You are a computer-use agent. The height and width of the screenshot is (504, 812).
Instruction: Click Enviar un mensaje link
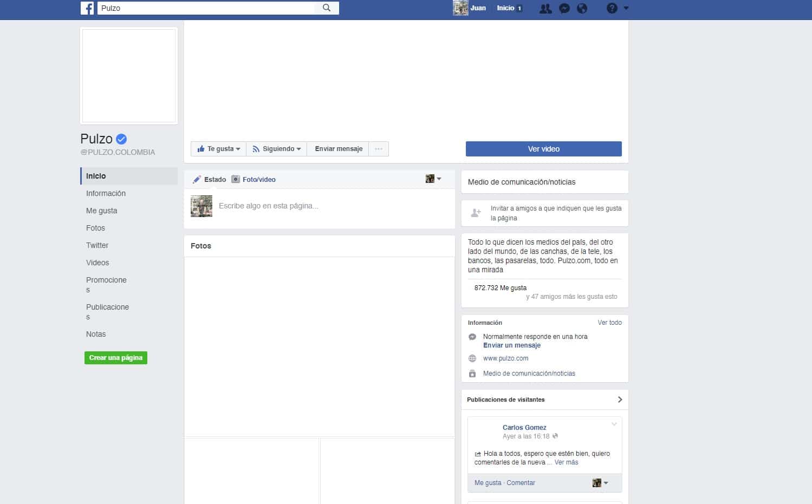pos(512,345)
